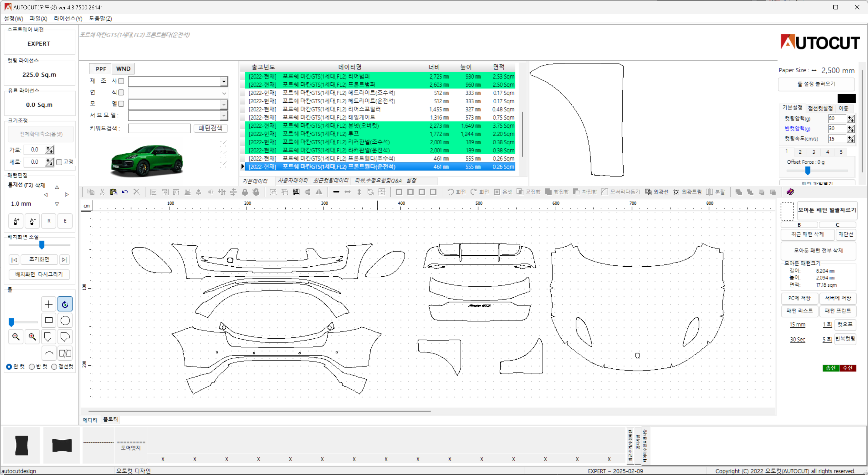Select the 완컷 radio button

[x=9, y=367]
